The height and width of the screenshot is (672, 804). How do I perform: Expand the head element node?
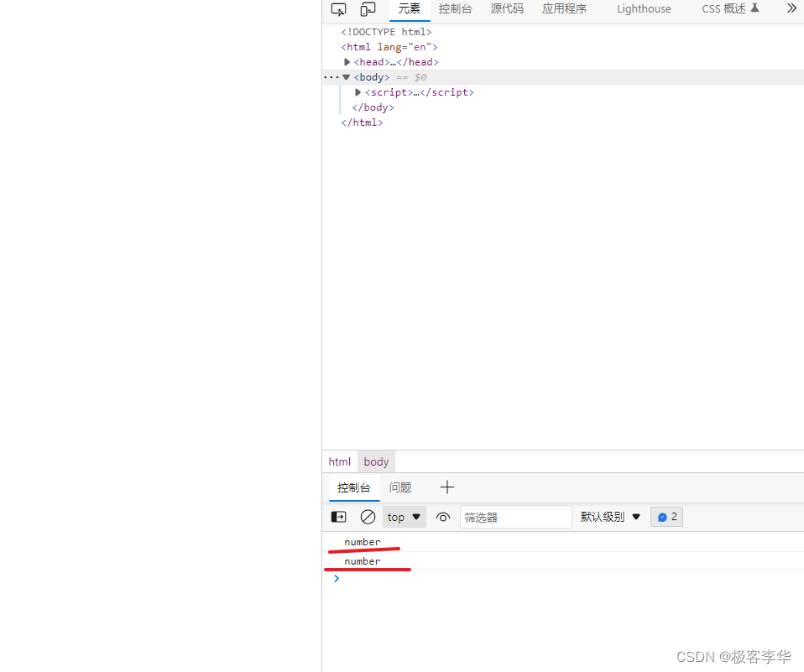347,62
